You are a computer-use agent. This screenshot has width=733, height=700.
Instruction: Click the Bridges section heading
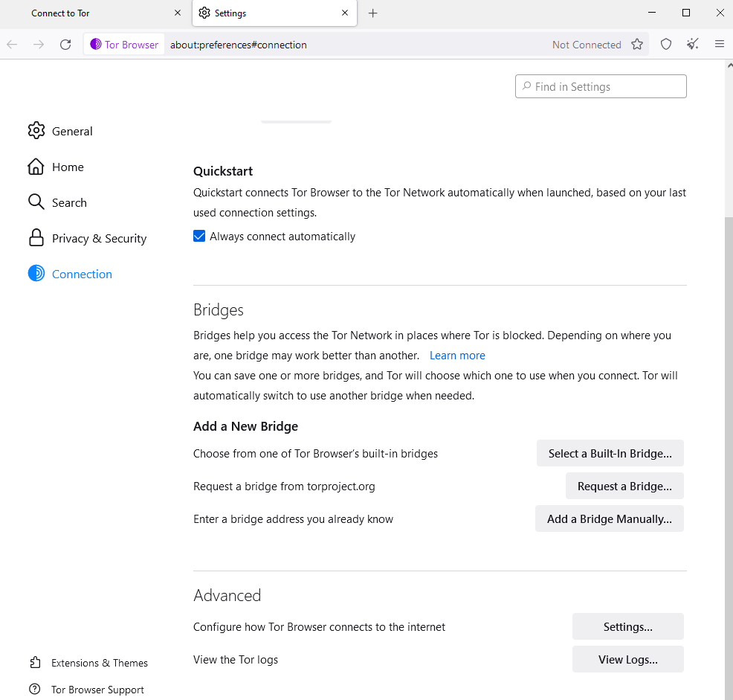(x=219, y=310)
